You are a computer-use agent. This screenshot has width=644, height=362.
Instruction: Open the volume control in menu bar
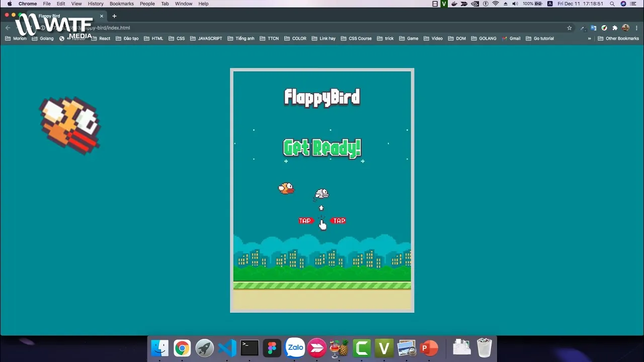pyautogui.click(x=515, y=4)
